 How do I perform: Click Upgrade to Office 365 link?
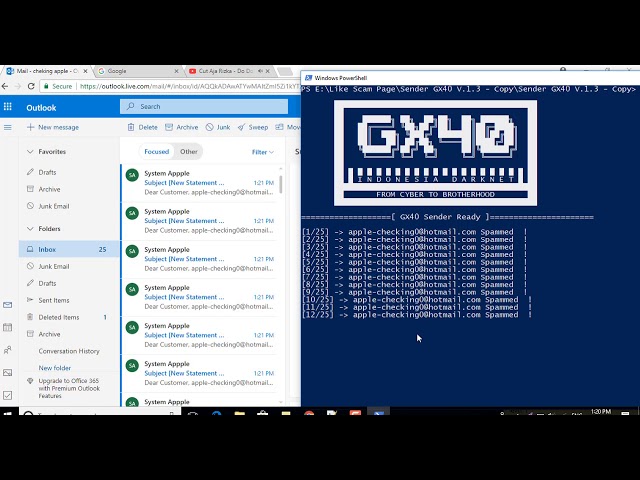[69, 388]
